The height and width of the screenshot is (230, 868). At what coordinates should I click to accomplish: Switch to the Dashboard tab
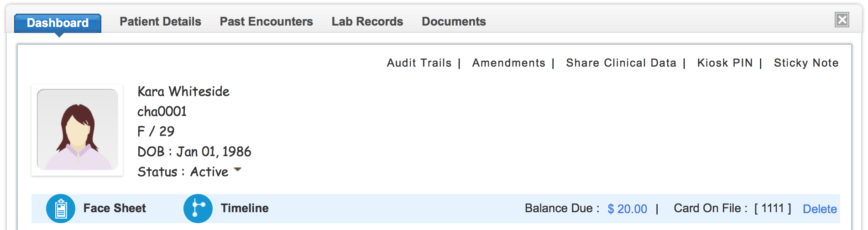tap(58, 23)
